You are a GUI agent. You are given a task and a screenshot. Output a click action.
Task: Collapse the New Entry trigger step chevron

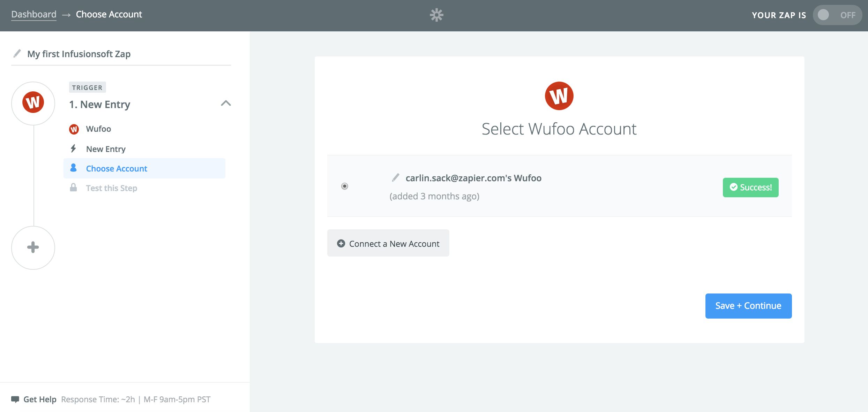click(226, 103)
